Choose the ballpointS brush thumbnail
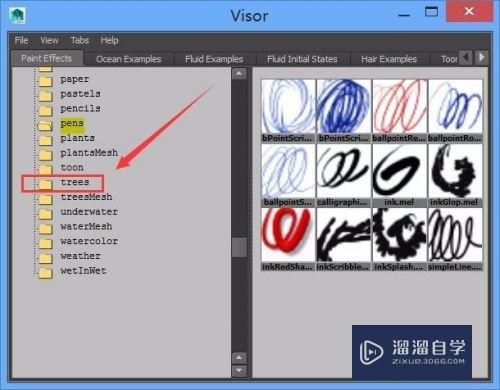 [288, 171]
